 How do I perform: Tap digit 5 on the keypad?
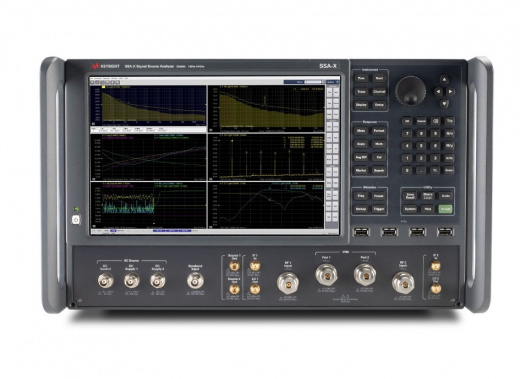pos(421,146)
